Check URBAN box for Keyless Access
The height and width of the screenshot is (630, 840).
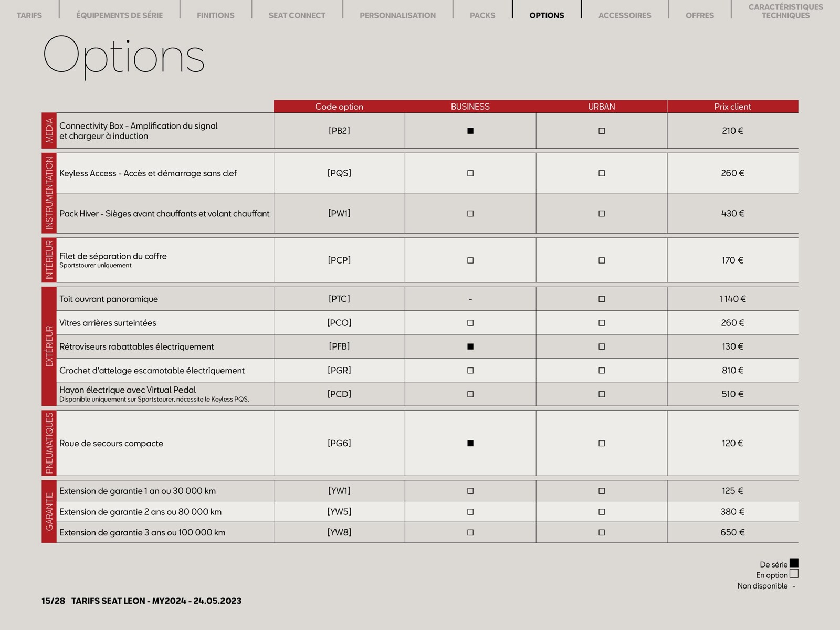tap(602, 173)
